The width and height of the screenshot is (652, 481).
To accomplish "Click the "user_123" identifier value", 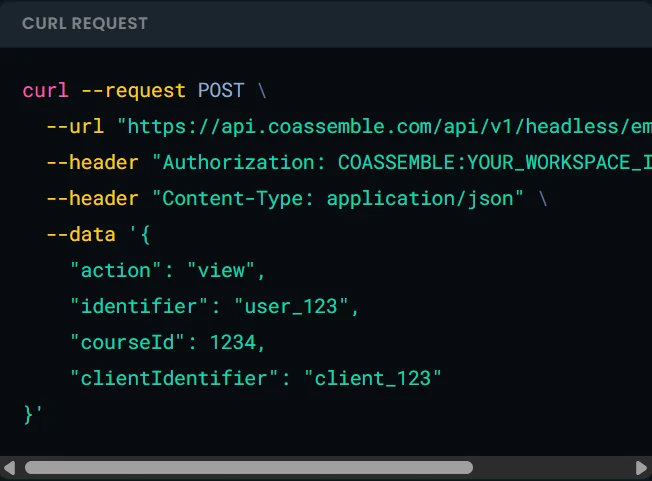I will point(291,306).
